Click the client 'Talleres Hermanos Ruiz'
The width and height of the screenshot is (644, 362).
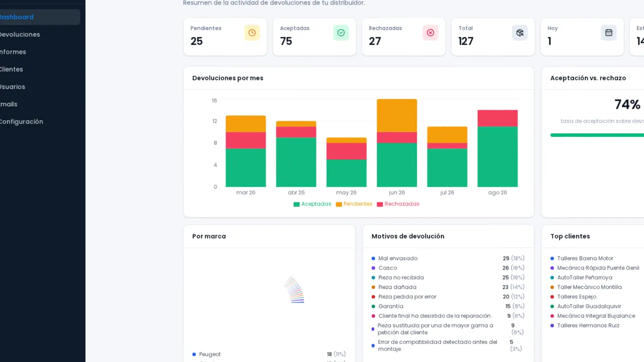point(588,325)
